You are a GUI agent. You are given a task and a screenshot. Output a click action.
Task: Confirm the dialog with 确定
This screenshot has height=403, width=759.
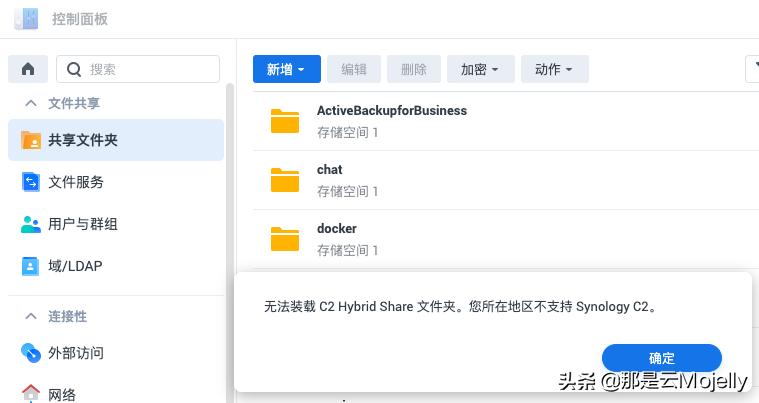pyautogui.click(x=662, y=358)
